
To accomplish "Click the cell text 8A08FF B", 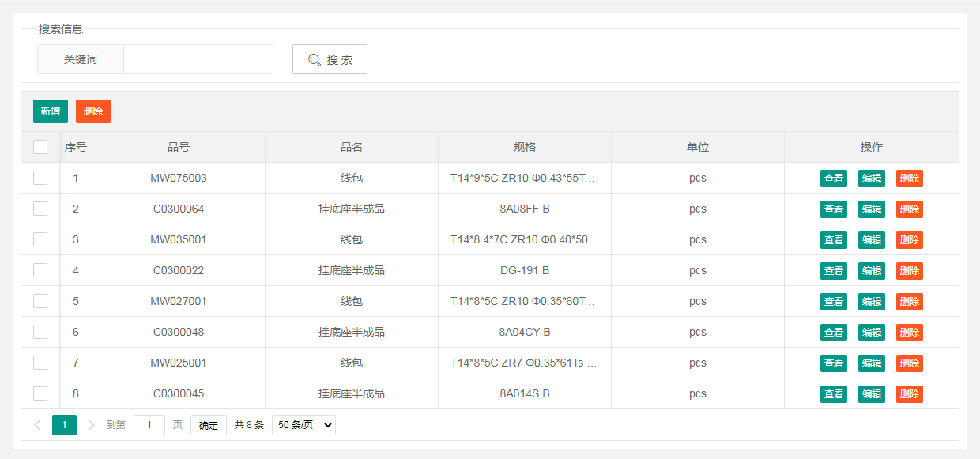I will pyautogui.click(x=525, y=209).
